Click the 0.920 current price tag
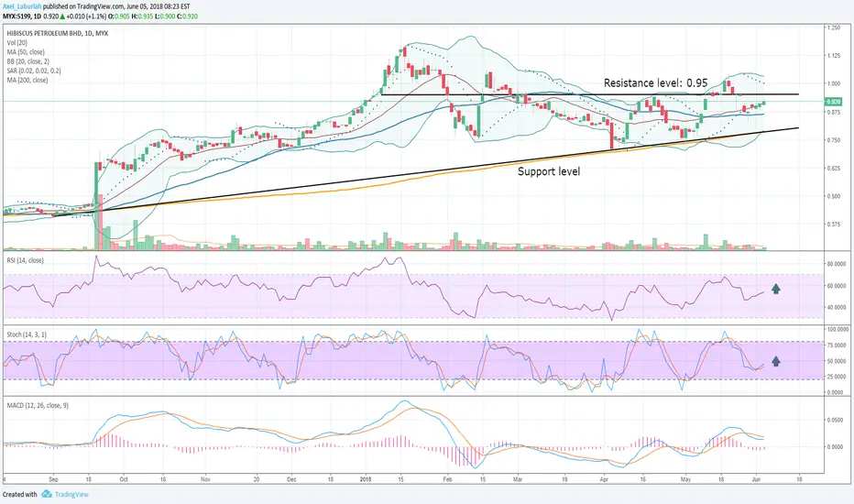The image size is (854, 504). tap(833, 102)
